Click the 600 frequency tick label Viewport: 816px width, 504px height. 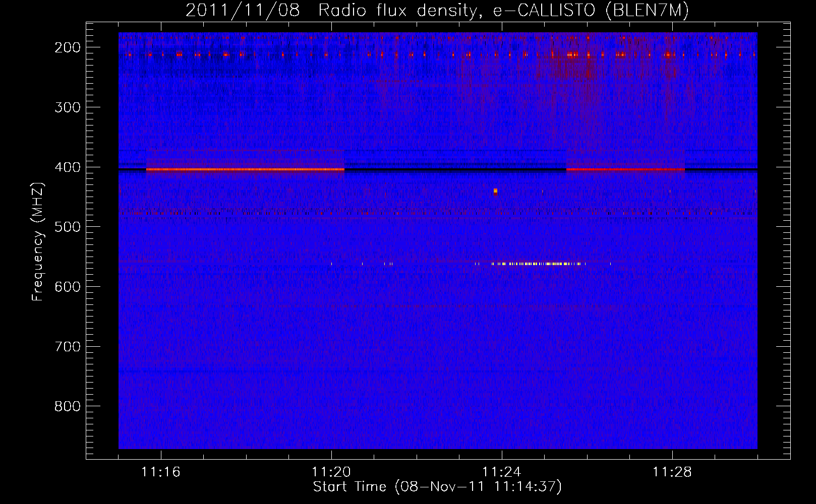point(67,287)
